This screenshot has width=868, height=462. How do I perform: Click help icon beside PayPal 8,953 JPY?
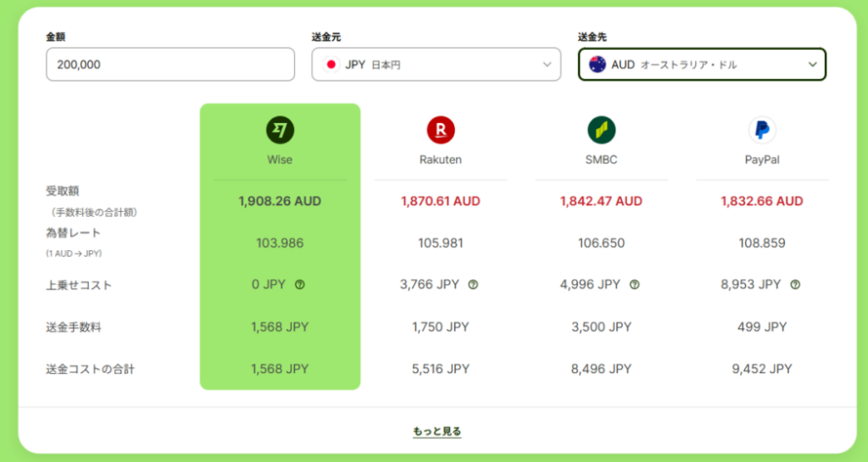(795, 285)
